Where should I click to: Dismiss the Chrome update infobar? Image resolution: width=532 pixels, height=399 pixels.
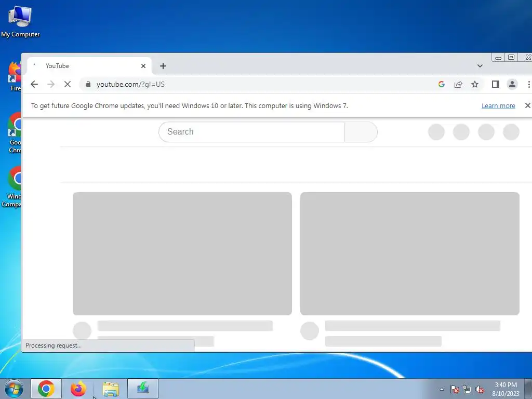[x=527, y=105]
